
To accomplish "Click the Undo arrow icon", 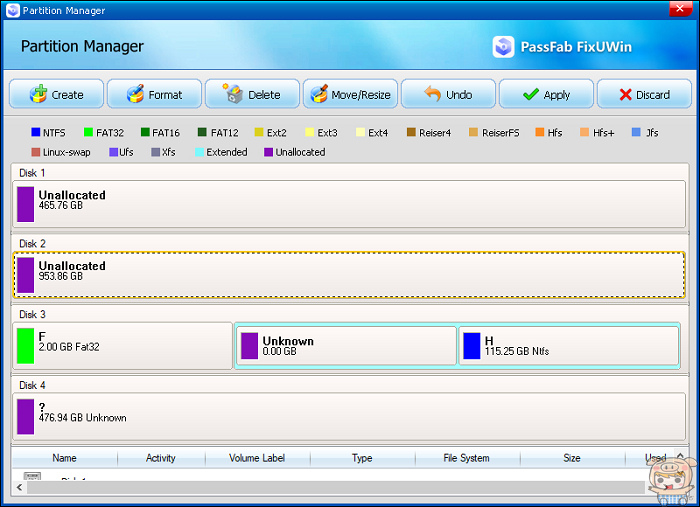I will pyautogui.click(x=432, y=95).
